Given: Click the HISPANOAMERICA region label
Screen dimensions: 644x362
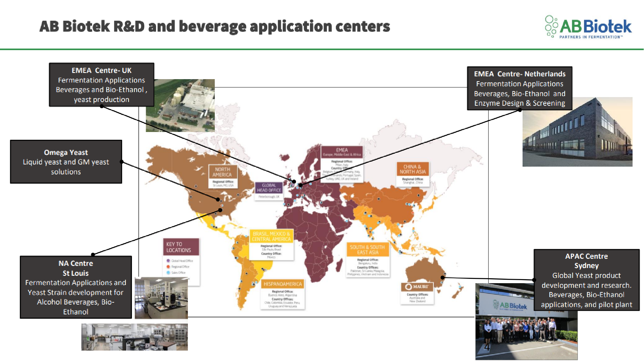Looking at the screenshot, I should pyautogui.click(x=282, y=284).
